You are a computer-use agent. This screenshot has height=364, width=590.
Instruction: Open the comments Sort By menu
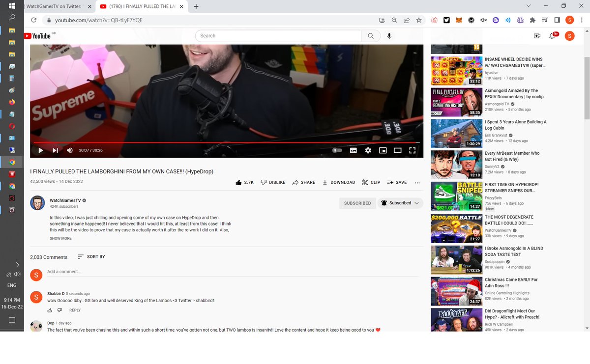[91, 256]
